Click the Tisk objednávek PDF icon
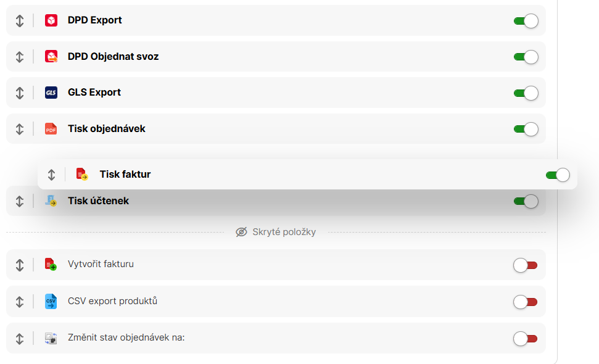The height and width of the screenshot is (364, 599). 51,129
